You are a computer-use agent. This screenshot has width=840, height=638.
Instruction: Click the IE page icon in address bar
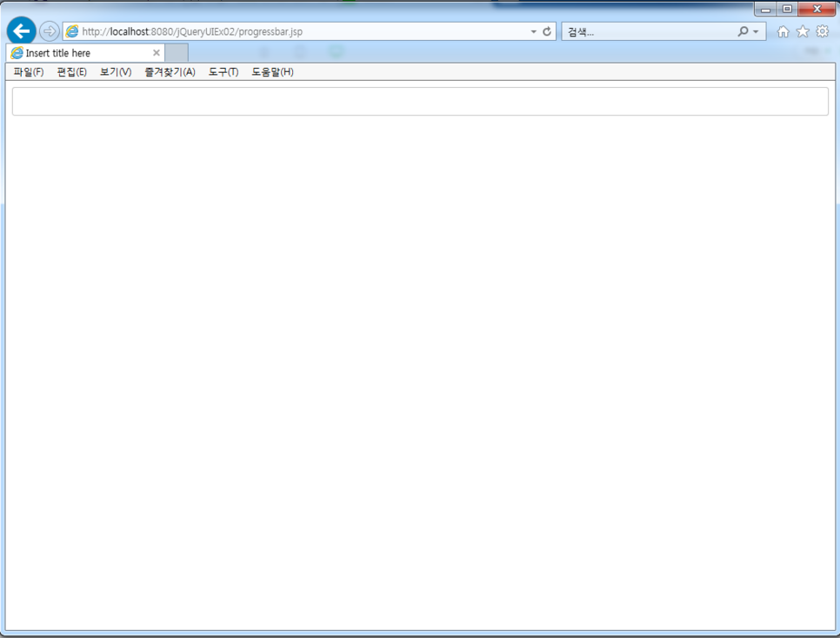72,31
